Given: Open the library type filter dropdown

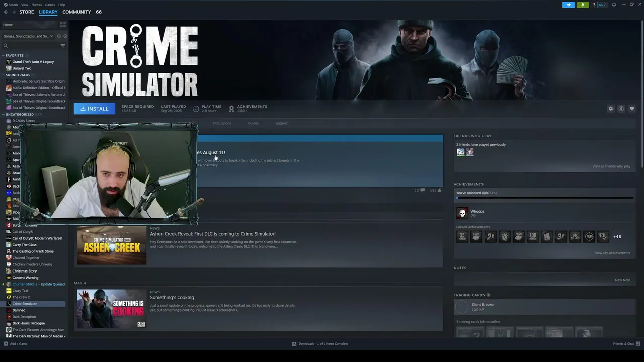Looking at the screenshot, I should tap(28, 36).
